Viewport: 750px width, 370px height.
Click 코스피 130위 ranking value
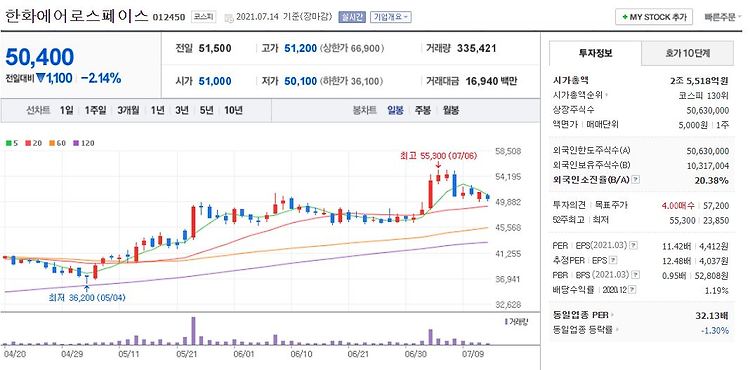[704, 95]
